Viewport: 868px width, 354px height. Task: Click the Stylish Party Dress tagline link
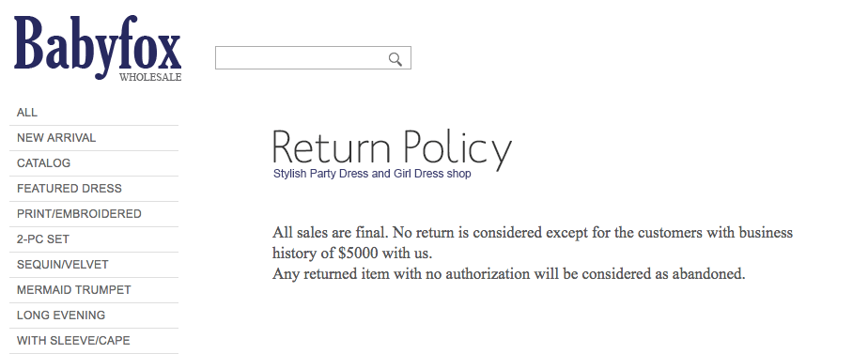(372, 174)
